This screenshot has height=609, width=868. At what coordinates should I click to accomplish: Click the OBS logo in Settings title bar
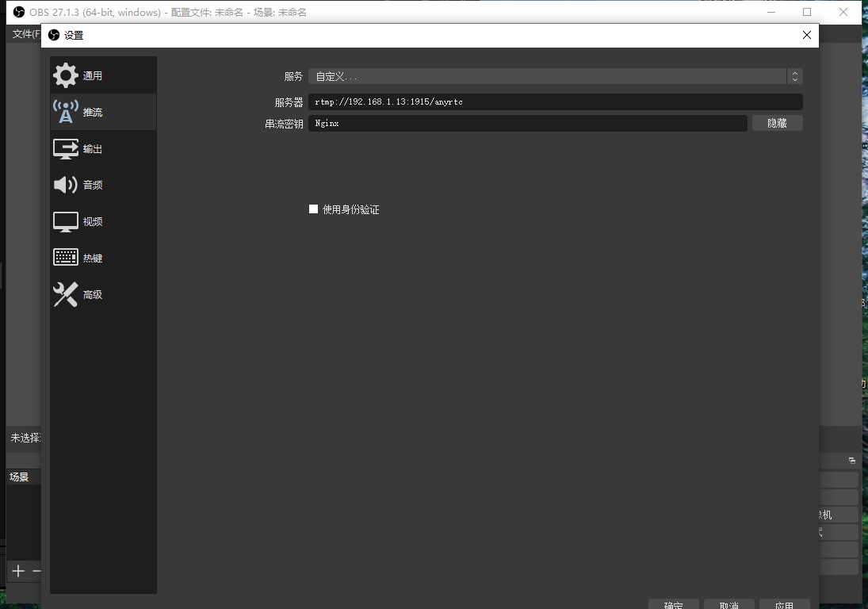(54, 35)
